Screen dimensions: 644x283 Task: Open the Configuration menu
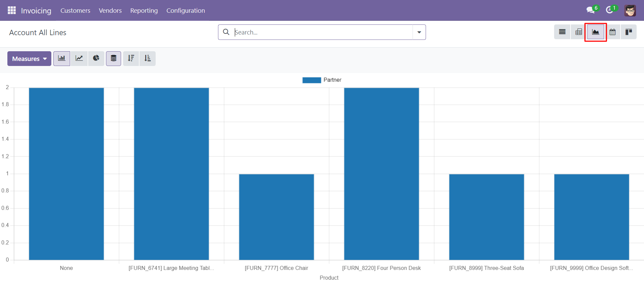pyautogui.click(x=185, y=10)
